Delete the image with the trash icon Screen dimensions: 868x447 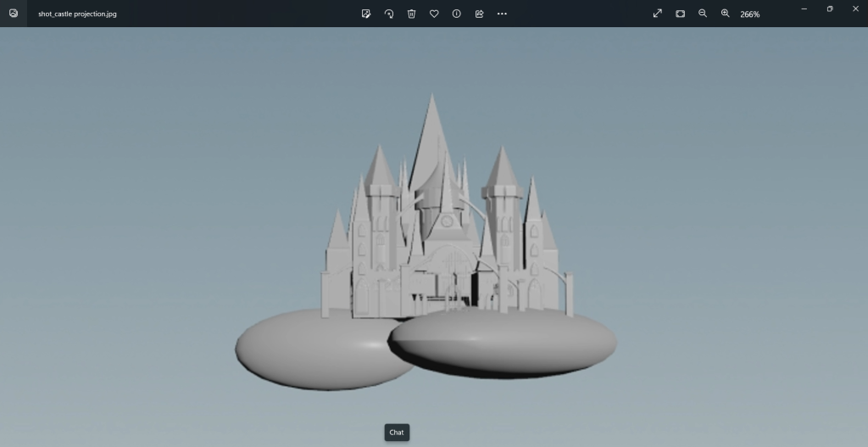pyautogui.click(x=411, y=14)
